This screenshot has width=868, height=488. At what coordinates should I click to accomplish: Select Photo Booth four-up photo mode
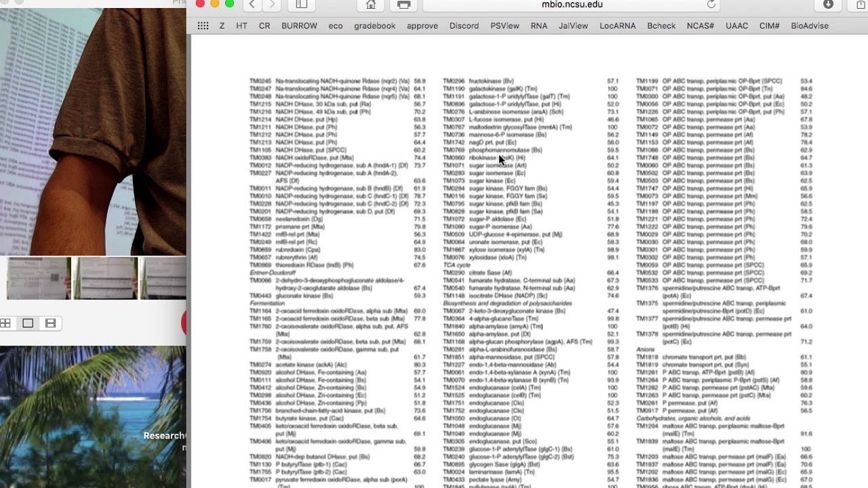[x=6, y=323]
